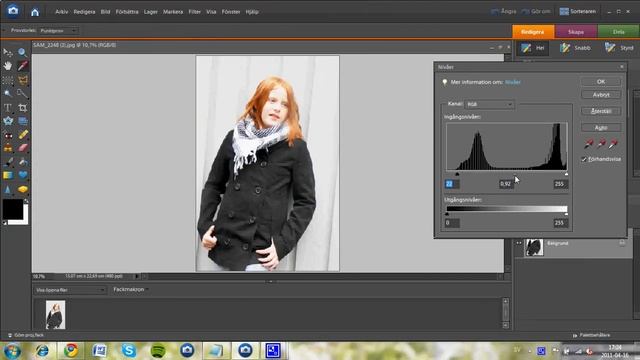The image size is (640, 360).
Task: Apply Auto levels button
Action: pyautogui.click(x=601, y=128)
